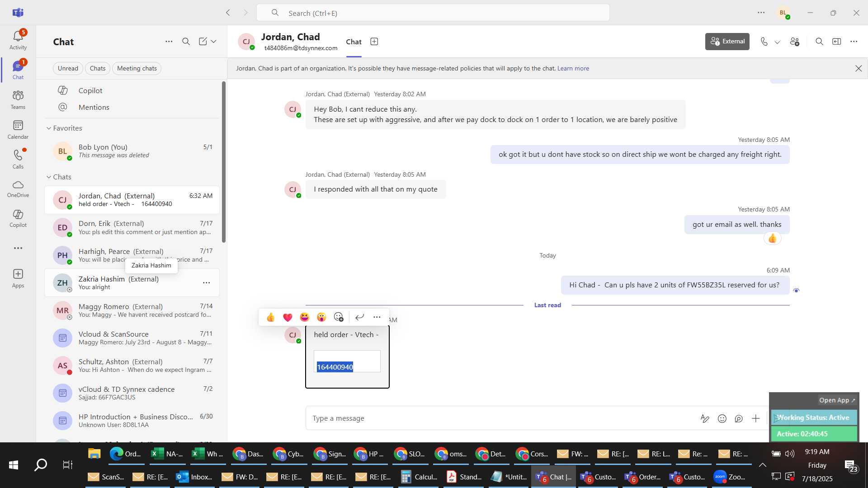Click Learn more policy link
This screenshot has height=488, width=868.
click(573, 68)
